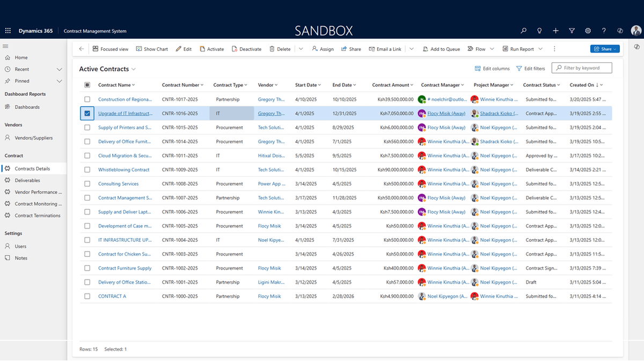Uncheck the Upgrade of IT Infrastructure row
This screenshot has width=644, height=362.
[87, 113]
